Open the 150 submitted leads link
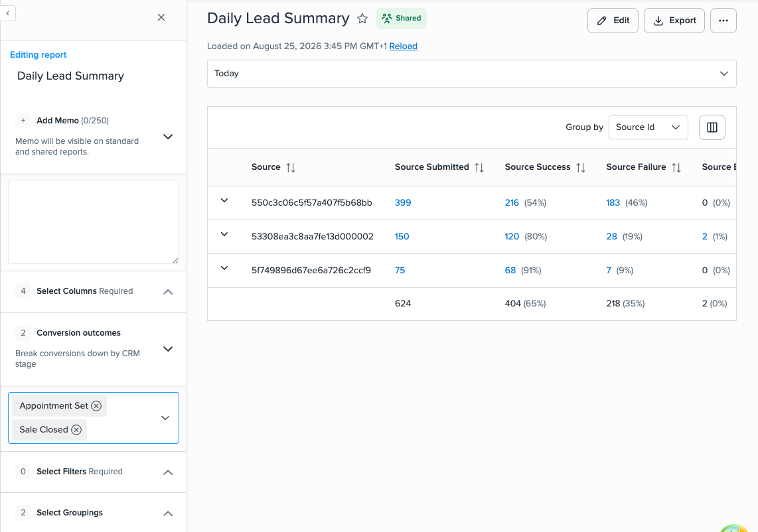758x532 pixels. [x=402, y=237]
